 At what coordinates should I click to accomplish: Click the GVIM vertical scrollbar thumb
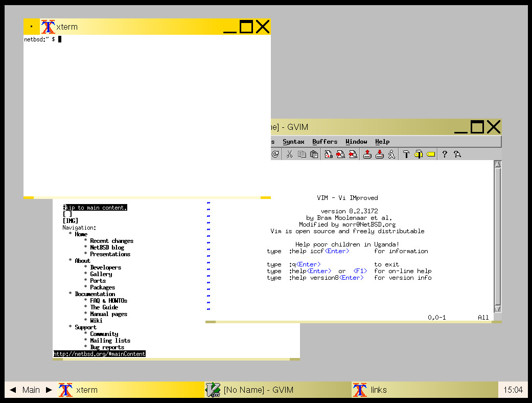click(498, 236)
